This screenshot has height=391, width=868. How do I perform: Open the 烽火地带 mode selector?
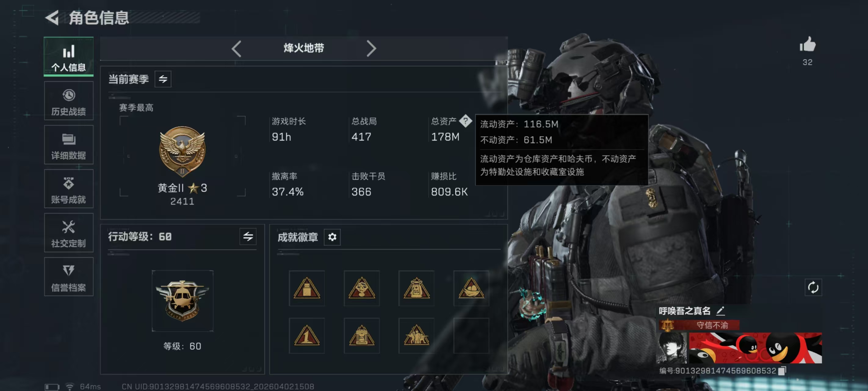tap(304, 48)
